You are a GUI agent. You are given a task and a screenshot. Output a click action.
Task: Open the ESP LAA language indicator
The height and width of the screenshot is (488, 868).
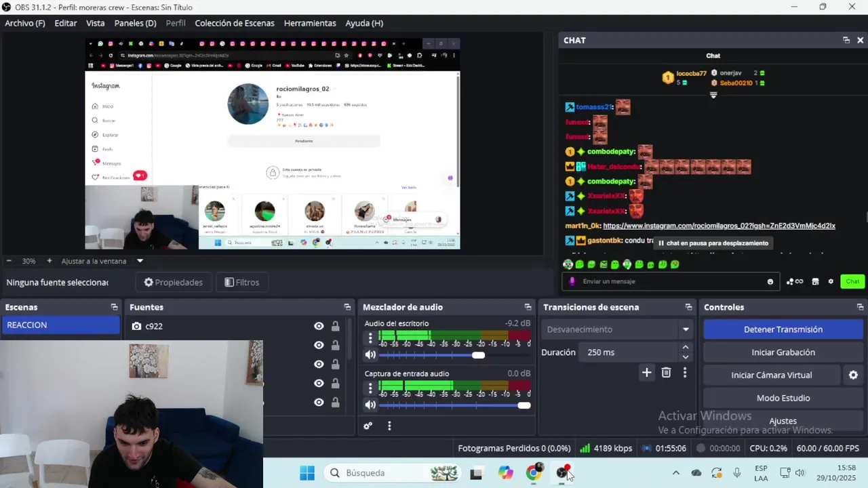761,472
